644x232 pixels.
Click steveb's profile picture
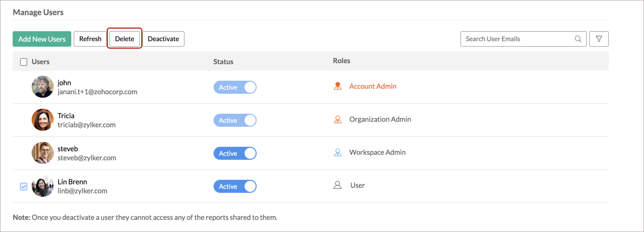(x=43, y=153)
